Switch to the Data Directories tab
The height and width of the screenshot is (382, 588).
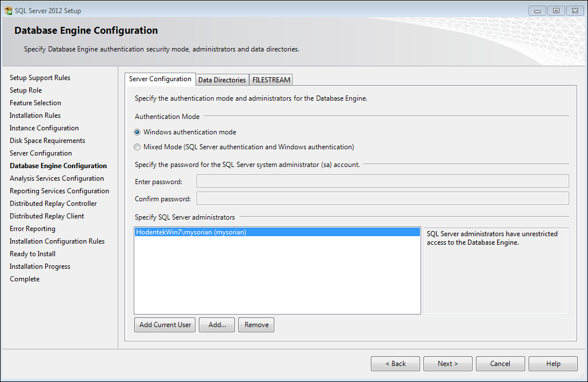pos(222,80)
